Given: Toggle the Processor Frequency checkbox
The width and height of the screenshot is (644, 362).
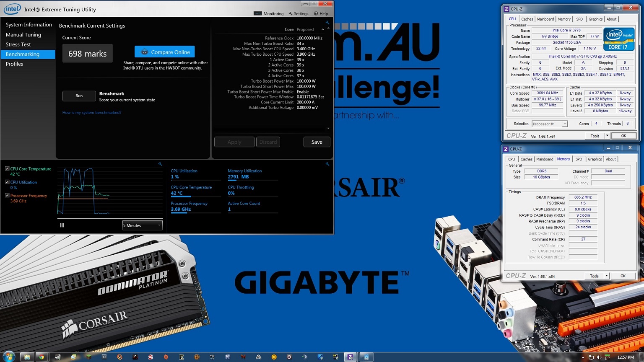Looking at the screenshot, I should tap(7, 195).
